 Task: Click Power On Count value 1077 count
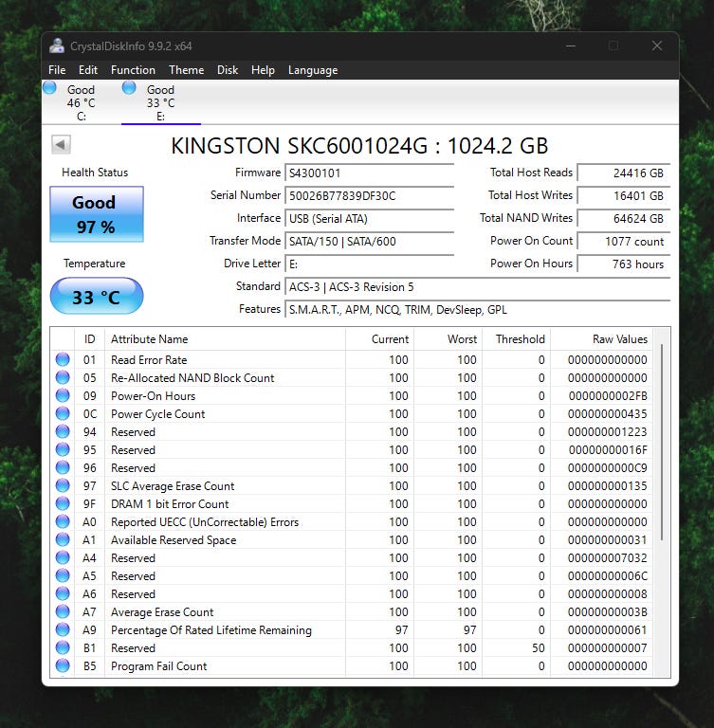[x=624, y=242]
